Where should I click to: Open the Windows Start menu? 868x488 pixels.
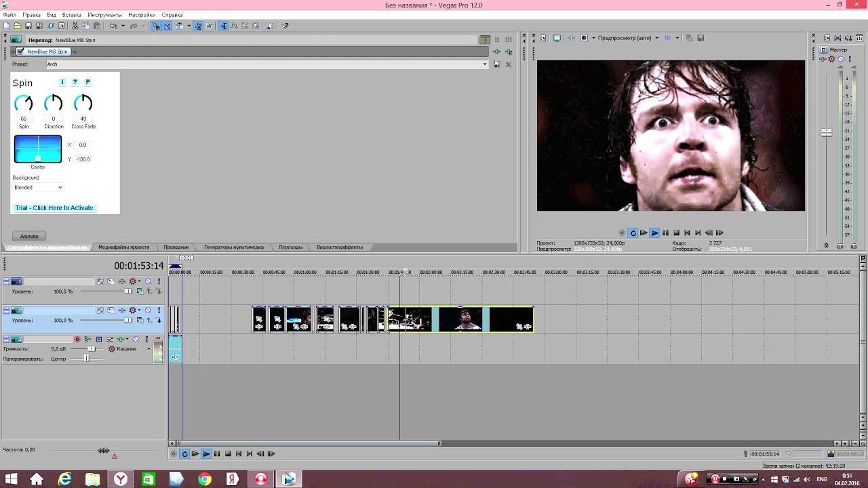pos(11,479)
